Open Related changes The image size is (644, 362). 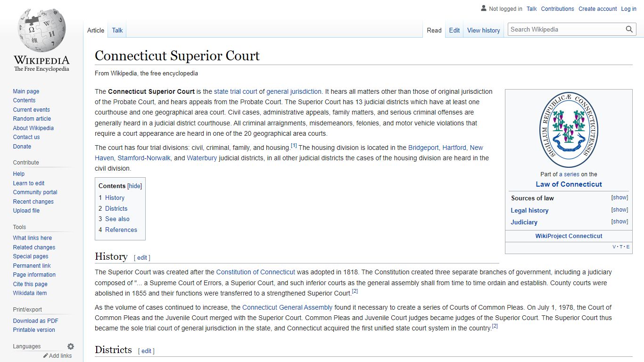[34, 247]
